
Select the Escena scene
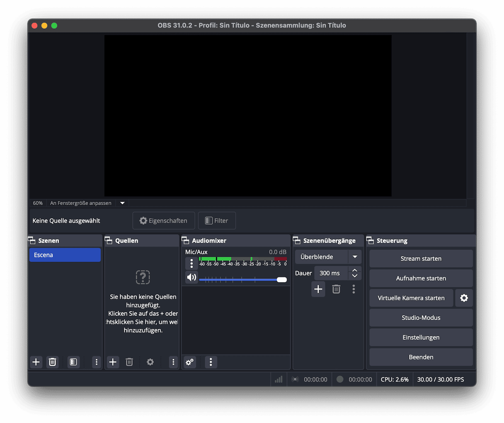(x=65, y=255)
